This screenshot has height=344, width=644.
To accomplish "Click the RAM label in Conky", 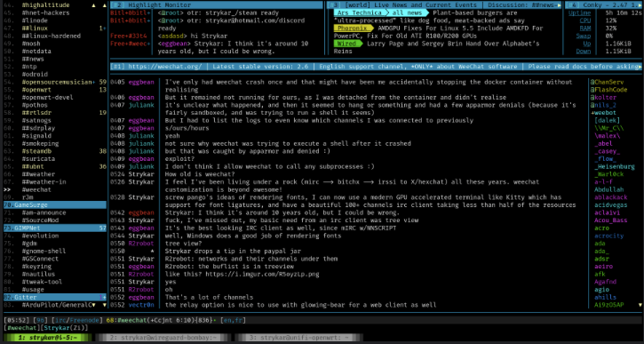I will (585, 28).
